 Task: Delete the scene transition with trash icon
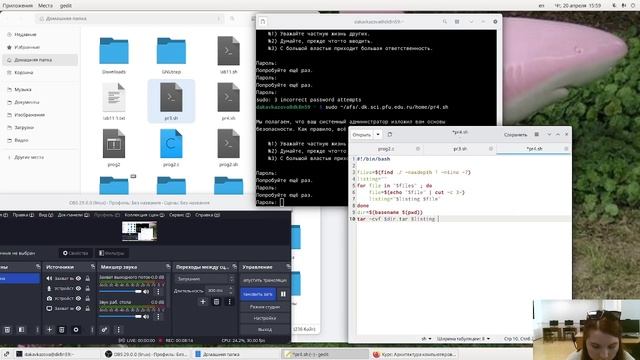[x=216, y=302]
